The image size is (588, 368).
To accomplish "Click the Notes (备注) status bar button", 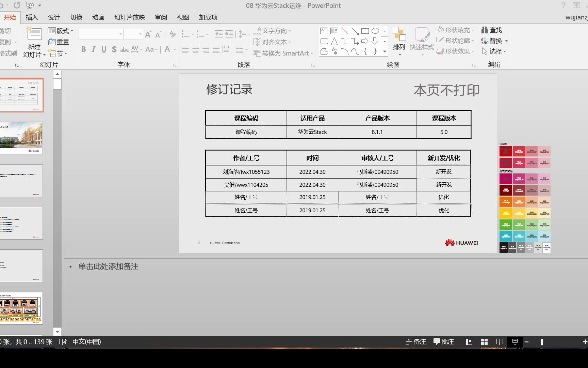I will coord(416,342).
